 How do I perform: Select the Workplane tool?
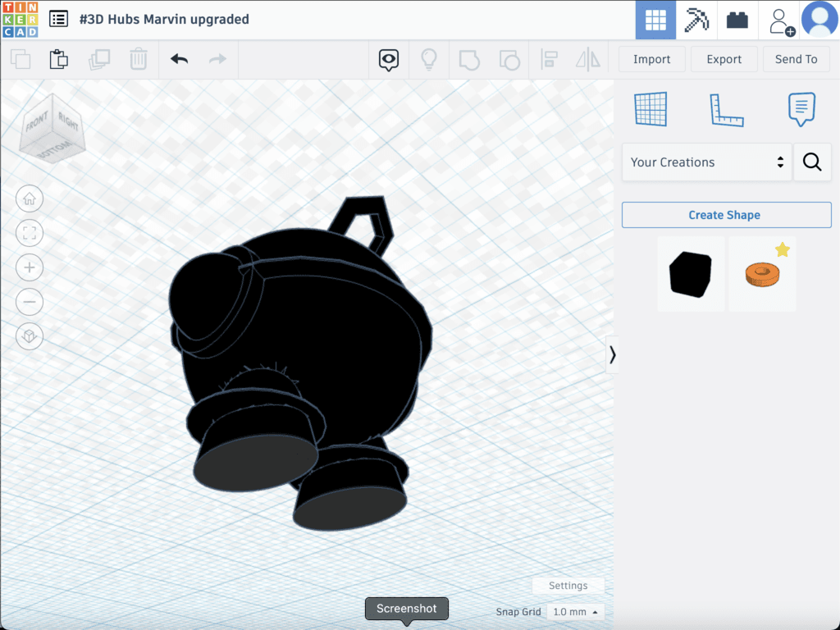point(651,109)
